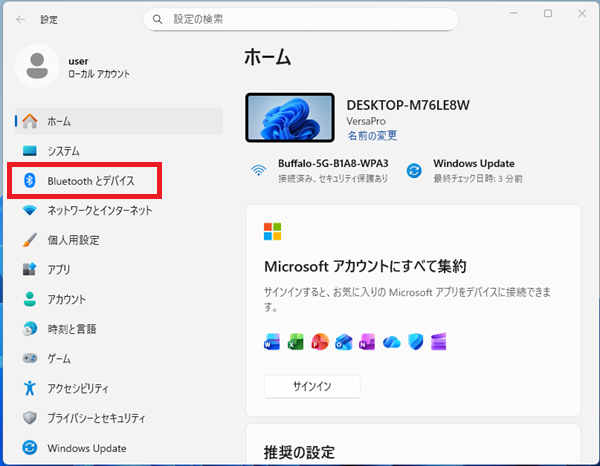Click the back arrow icon

coord(21,19)
